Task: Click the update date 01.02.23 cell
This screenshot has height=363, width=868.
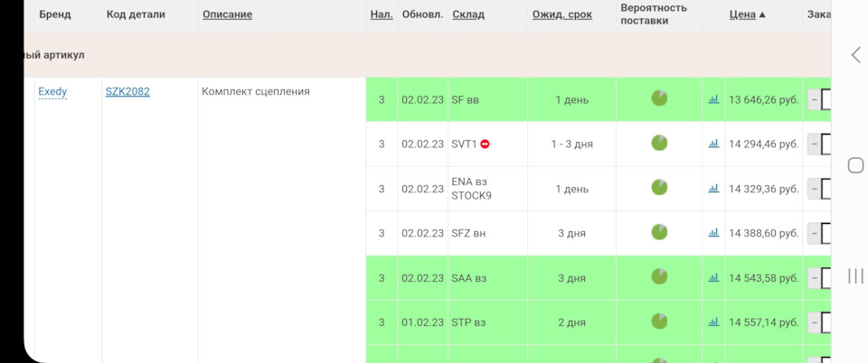Action: (422, 322)
